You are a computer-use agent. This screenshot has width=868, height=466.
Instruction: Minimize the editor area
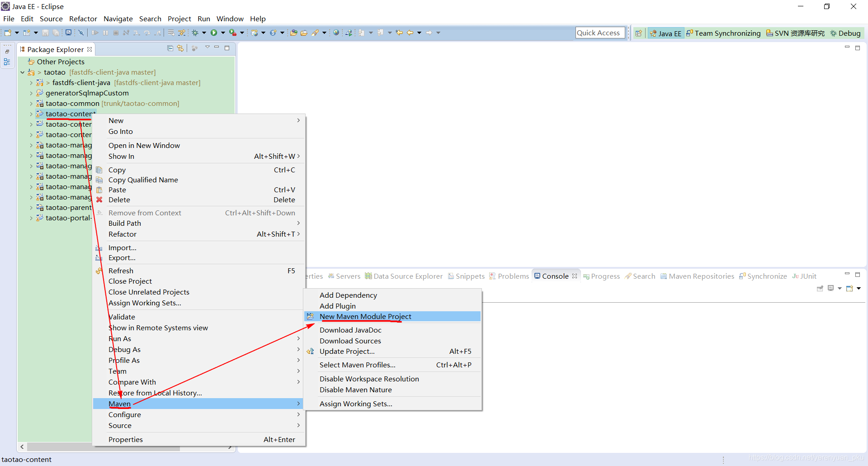click(847, 48)
